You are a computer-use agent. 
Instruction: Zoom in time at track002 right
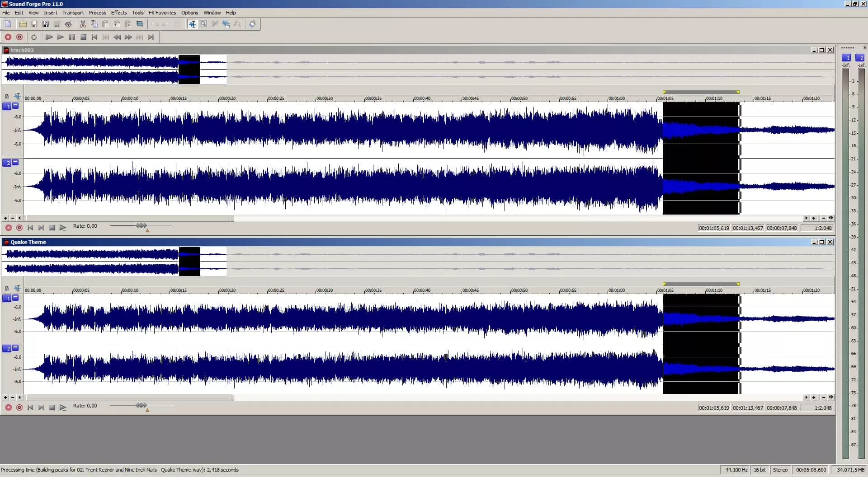(x=814, y=218)
